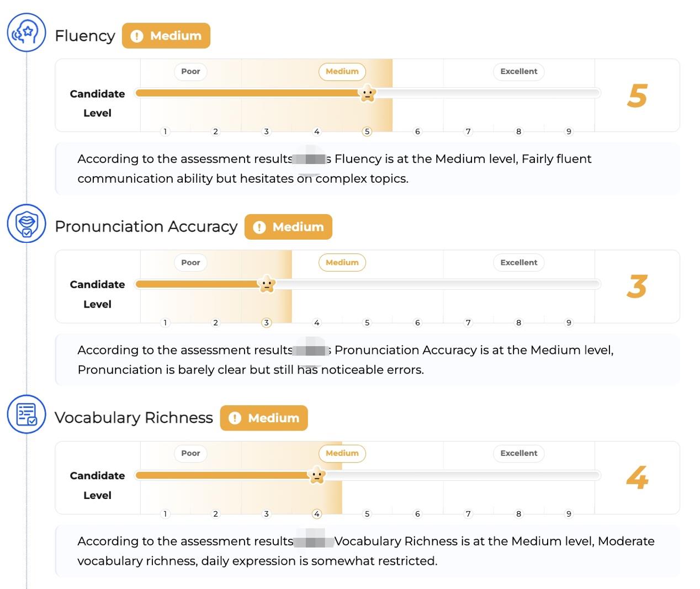The width and height of the screenshot is (700, 589).
Task: Click the Pronunciation Accuracy lips shield icon
Action: (x=26, y=224)
